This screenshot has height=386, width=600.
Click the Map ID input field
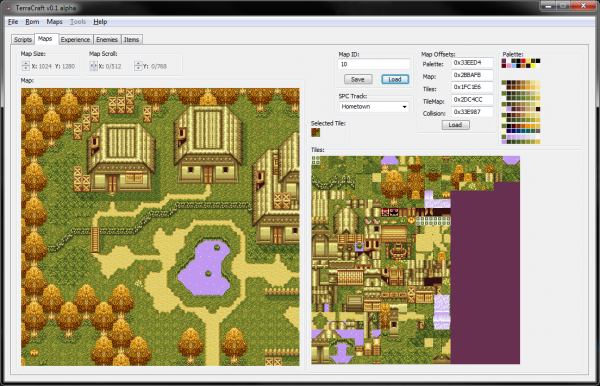pyautogui.click(x=373, y=64)
